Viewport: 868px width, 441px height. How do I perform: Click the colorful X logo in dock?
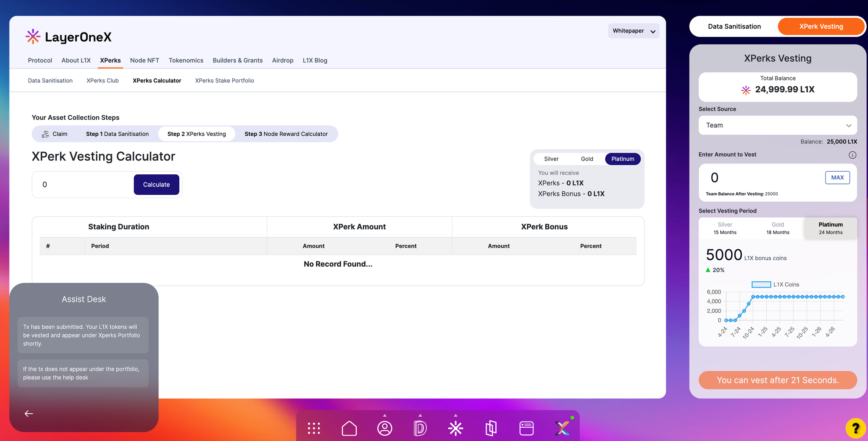tap(562, 428)
